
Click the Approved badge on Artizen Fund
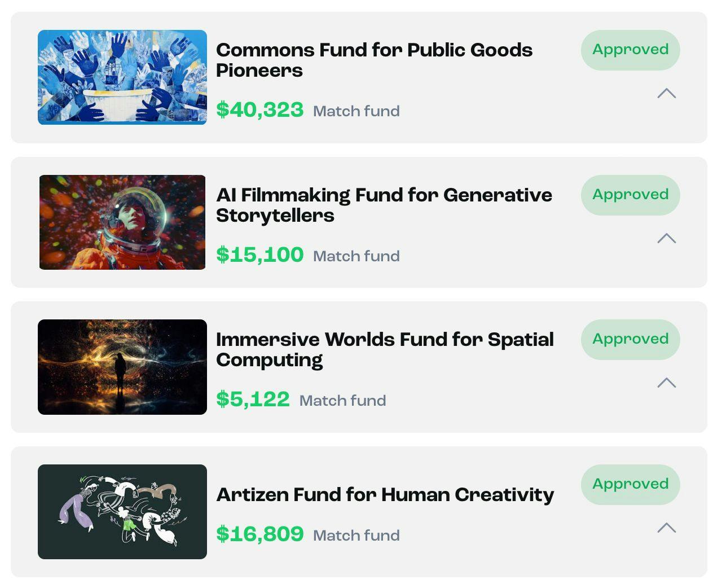coord(630,484)
